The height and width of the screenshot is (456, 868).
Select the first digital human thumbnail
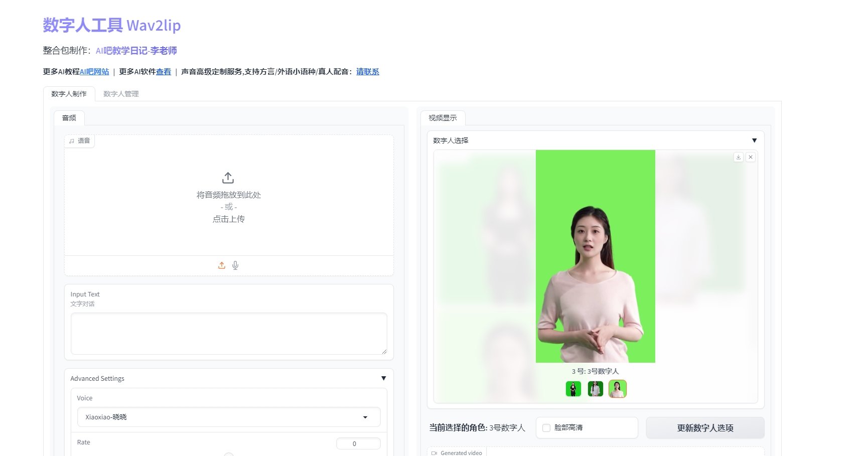click(572, 389)
